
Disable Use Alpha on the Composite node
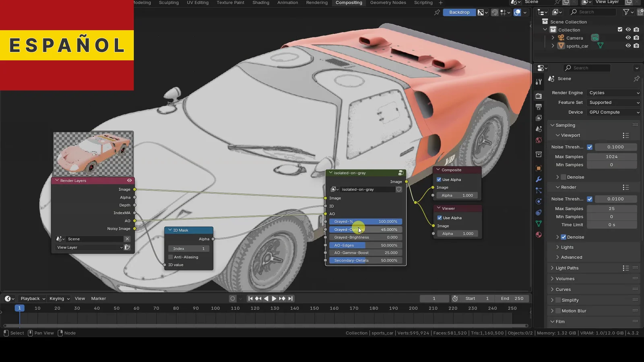pos(439,180)
